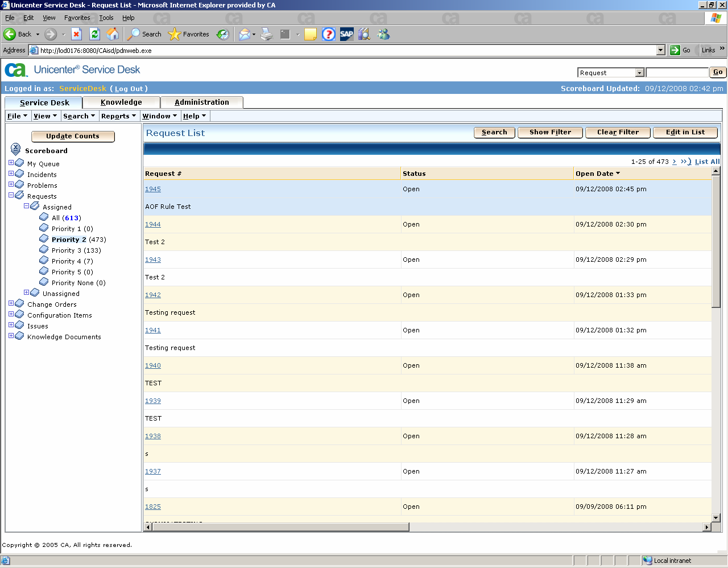Image resolution: width=728 pixels, height=568 pixels.
Task: Click the Show Filter button
Action: [x=549, y=132]
